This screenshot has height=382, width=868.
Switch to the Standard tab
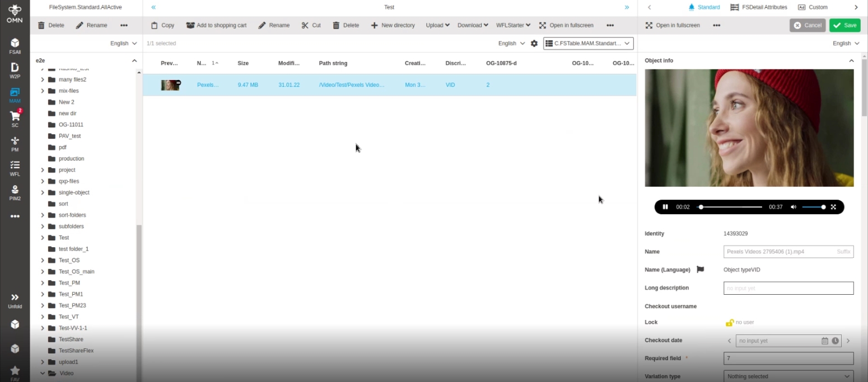pos(704,7)
